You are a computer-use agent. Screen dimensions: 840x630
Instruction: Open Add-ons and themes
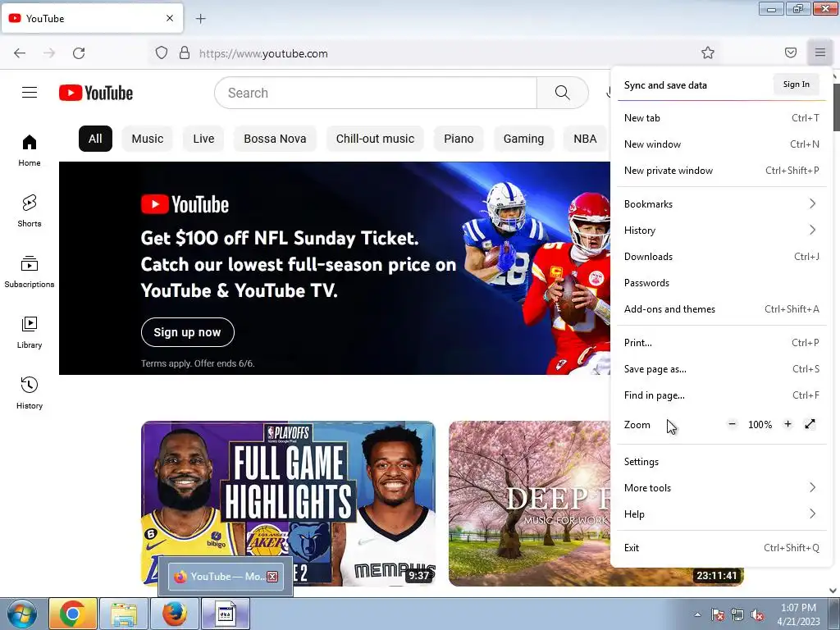[x=722, y=309]
